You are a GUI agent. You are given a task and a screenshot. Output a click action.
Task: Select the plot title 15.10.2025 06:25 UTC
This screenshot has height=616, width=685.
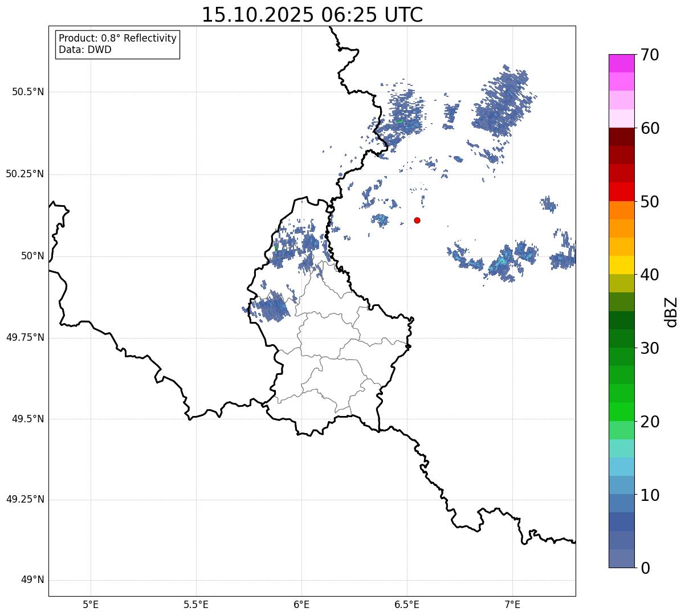coord(312,15)
